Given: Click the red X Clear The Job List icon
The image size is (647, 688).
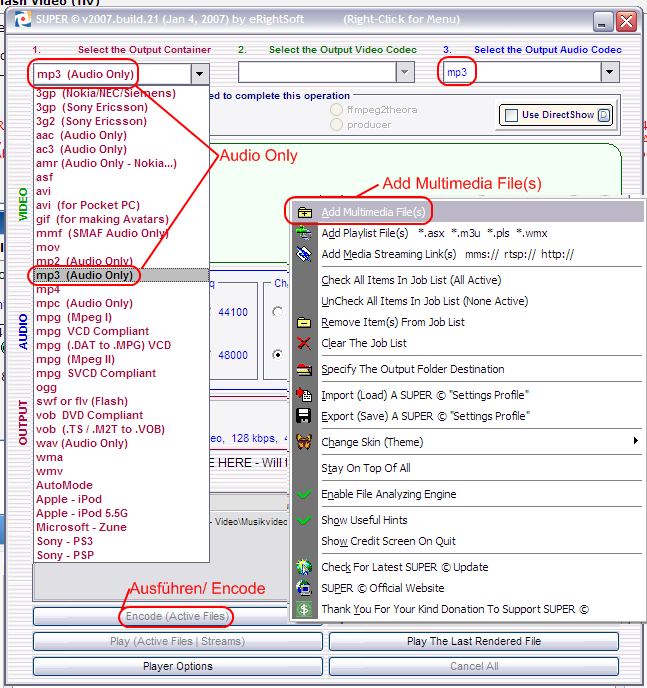Looking at the screenshot, I should click(304, 343).
